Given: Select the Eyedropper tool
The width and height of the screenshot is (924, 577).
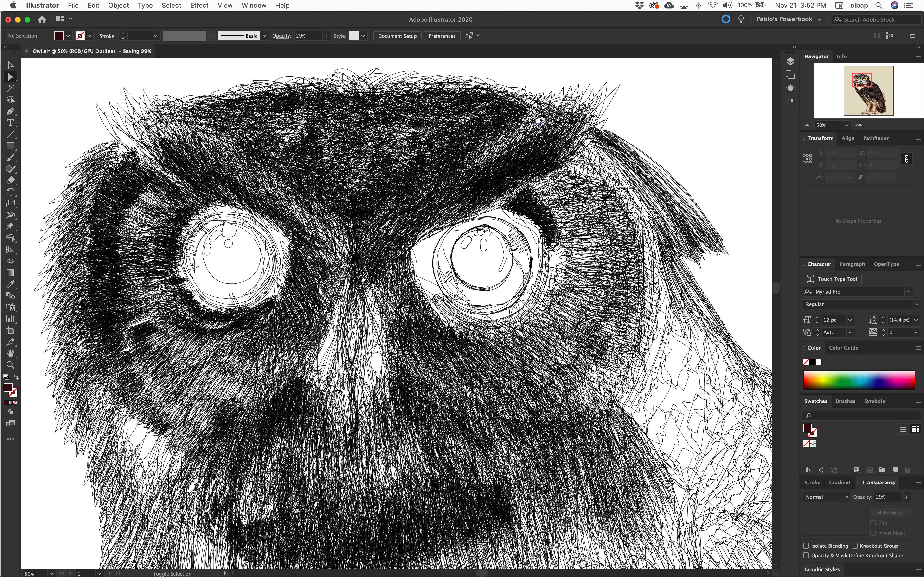Looking at the screenshot, I should [10, 284].
